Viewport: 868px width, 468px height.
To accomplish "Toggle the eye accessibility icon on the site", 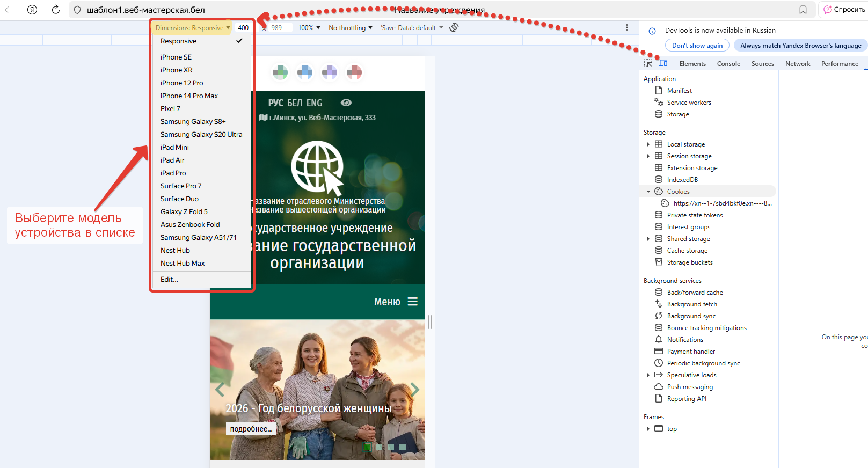I will tap(346, 103).
